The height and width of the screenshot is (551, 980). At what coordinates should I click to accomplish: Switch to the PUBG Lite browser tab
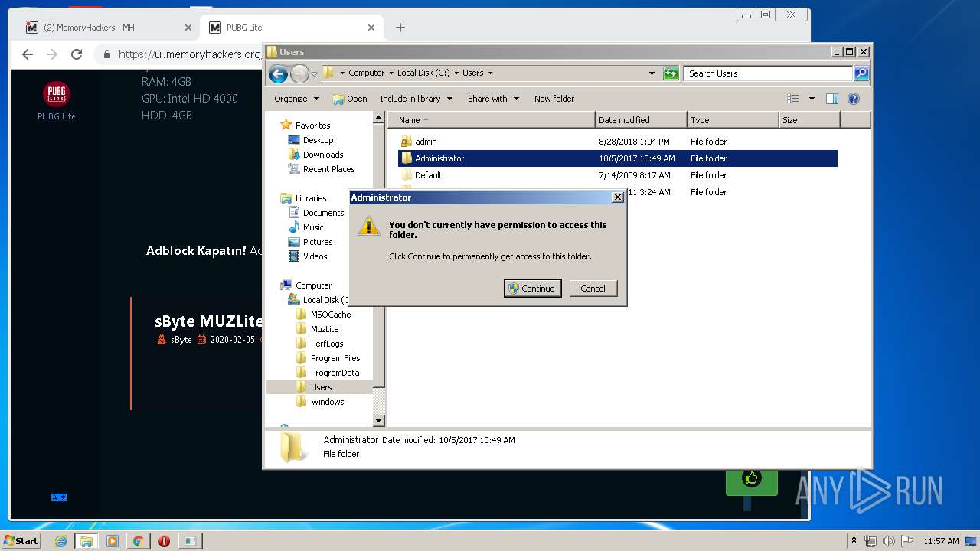tap(291, 28)
